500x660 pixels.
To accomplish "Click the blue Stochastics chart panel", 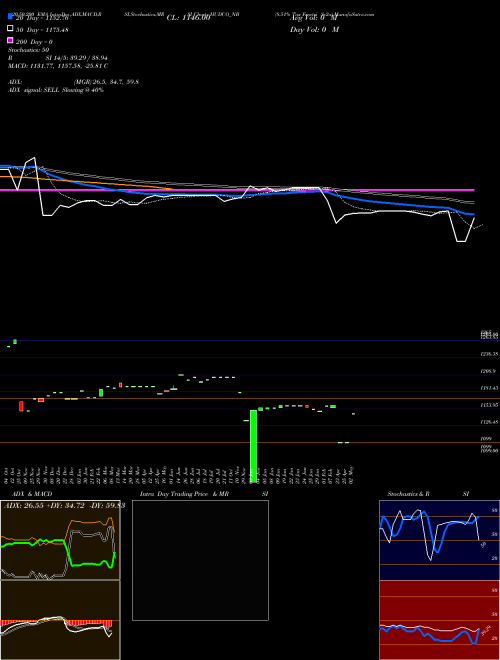I will (439, 540).
